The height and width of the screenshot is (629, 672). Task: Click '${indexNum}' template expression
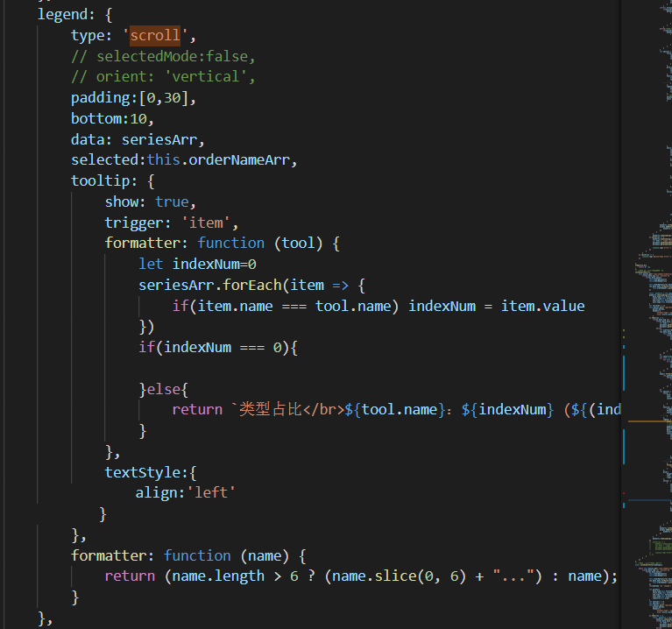(507, 410)
